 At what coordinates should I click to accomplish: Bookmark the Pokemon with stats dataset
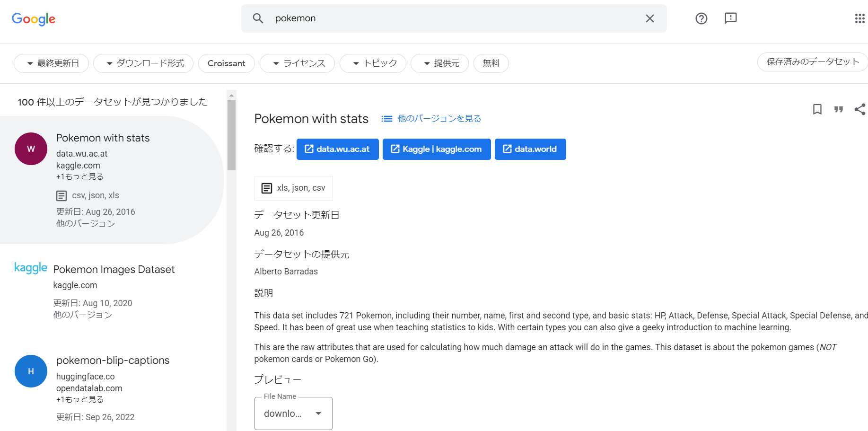(817, 109)
